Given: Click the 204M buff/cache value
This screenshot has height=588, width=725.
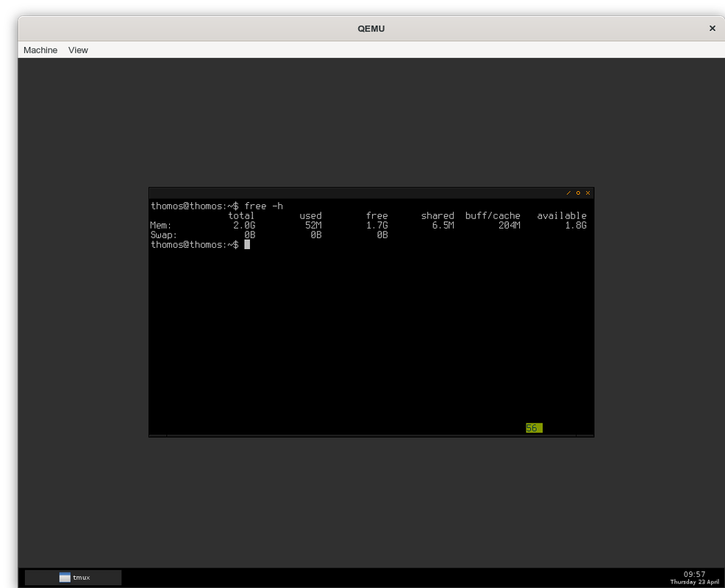Looking at the screenshot, I should pyautogui.click(x=510, y=226).
